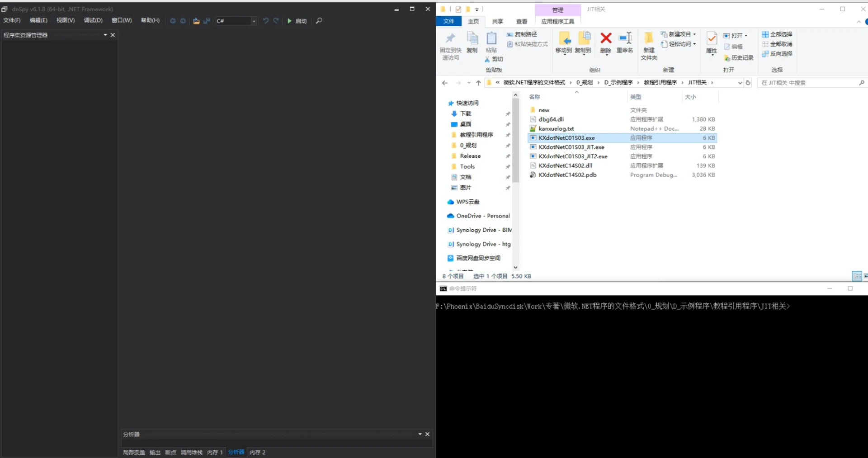Click the dnSpy undo arrow icon

coord(266,21)
